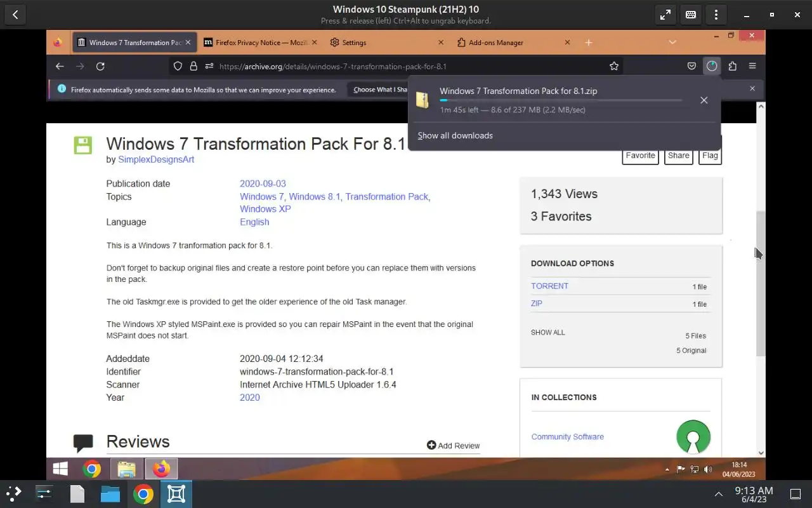Click the English language link
Viewport: 812px width, 508px height.
click(254, 222)
